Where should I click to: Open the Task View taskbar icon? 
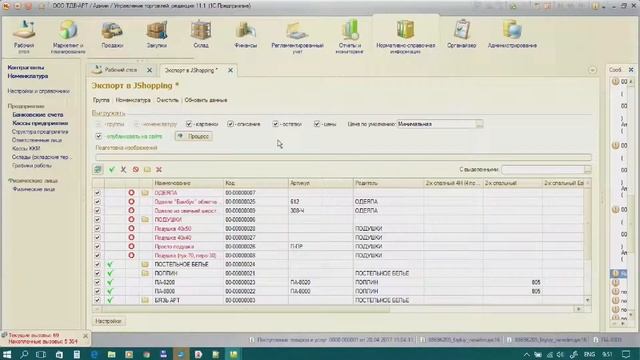[x=41, y=354]
